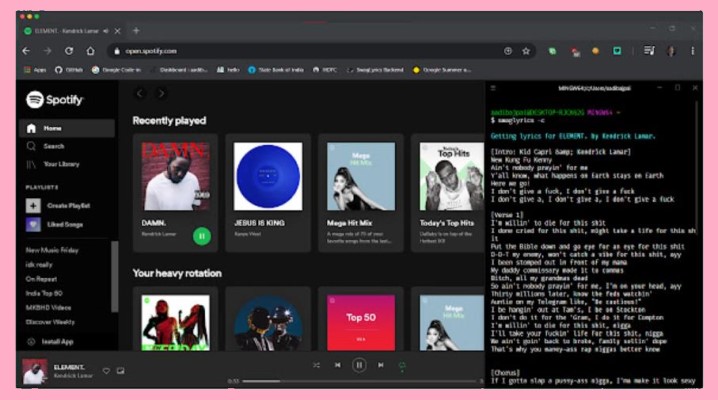Screen dimensions: 718x400
Task: Go forward in browser history
Action: click(x=47, y=51)
